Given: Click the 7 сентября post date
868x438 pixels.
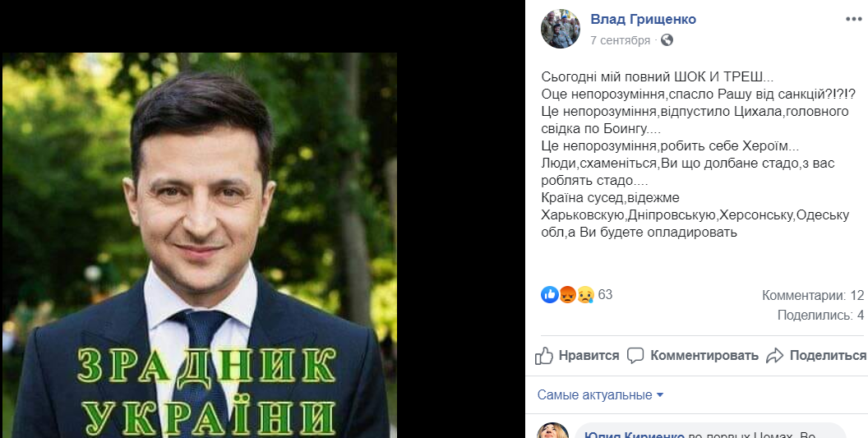Looking at the screenshot, I should click(x=620, y=40).
